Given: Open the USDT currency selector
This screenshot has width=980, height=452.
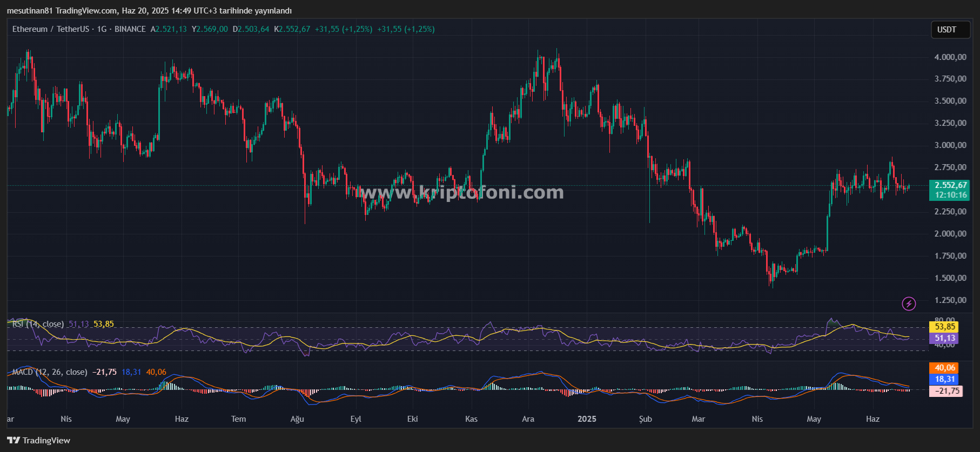Looking at the screenshot, I should (x=951, y=30).
